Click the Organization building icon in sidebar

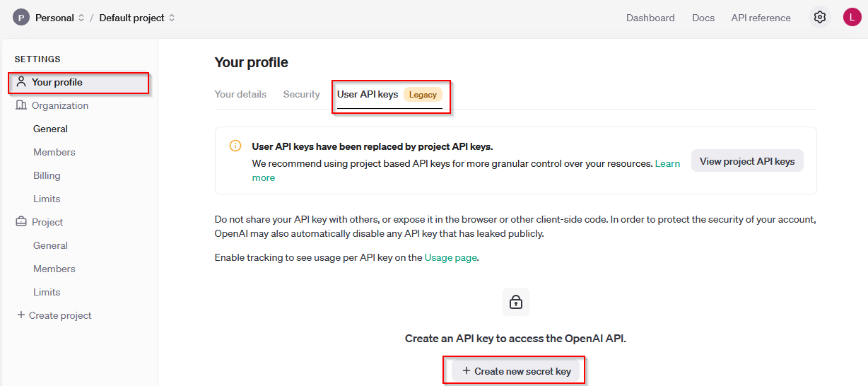[x=21, y=105]
